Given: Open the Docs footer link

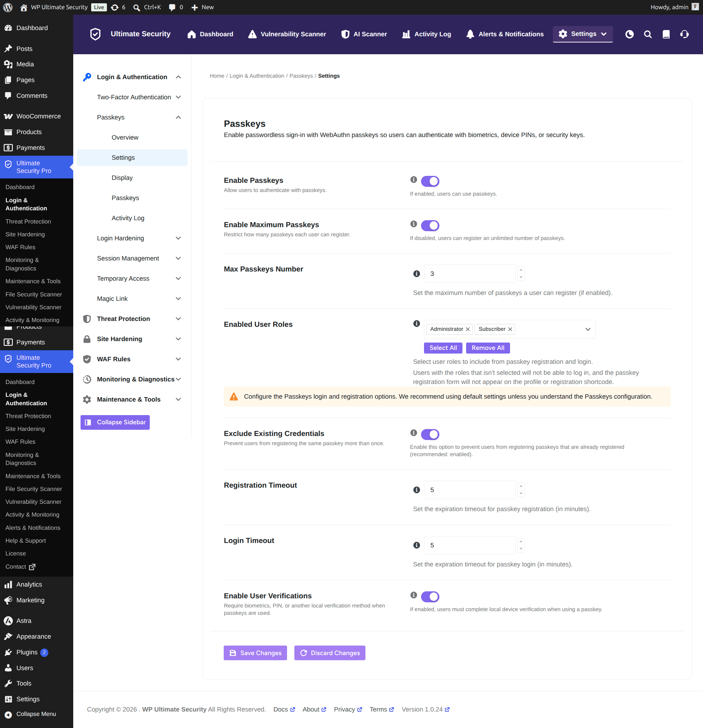Looking at the screenshot, I should (x=284, y=709).
